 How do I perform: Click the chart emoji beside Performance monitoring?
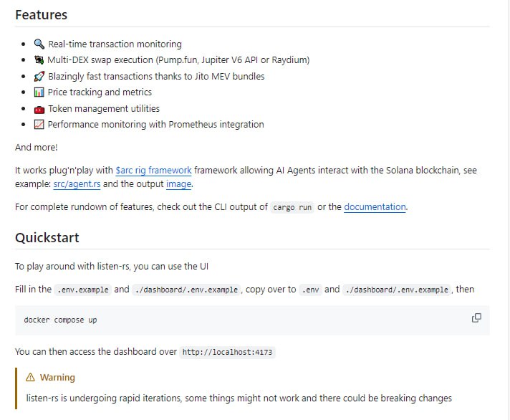pyautogui.click(x=39, y=125)
